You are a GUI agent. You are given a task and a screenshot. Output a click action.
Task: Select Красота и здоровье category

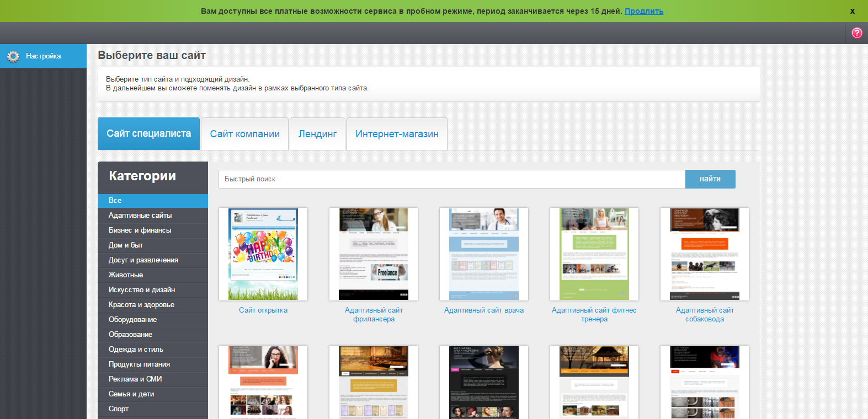pyautogui.click(x=141, y=305)
